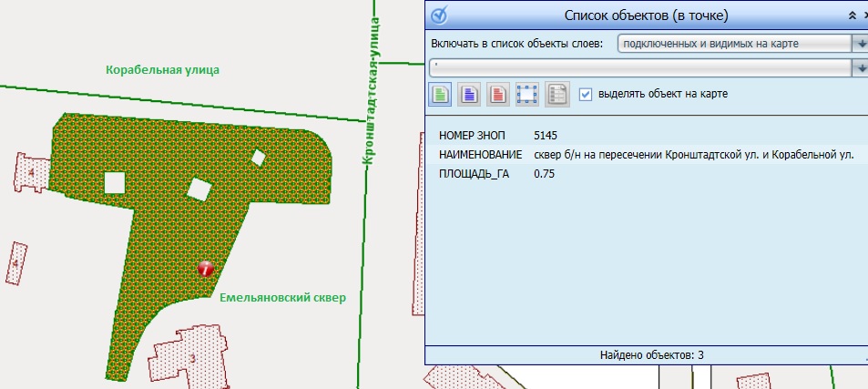
Task: Click the red info marker on the map
Action: point(206,268)
